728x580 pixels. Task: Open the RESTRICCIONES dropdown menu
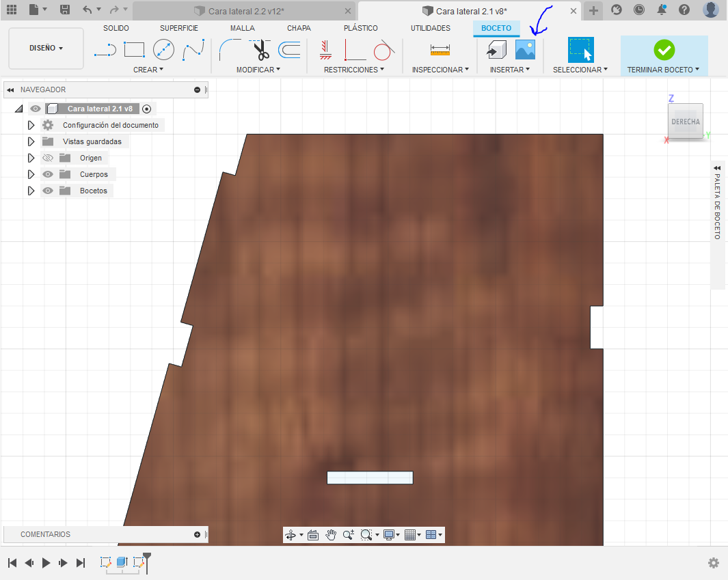click(x=354, y=70)
